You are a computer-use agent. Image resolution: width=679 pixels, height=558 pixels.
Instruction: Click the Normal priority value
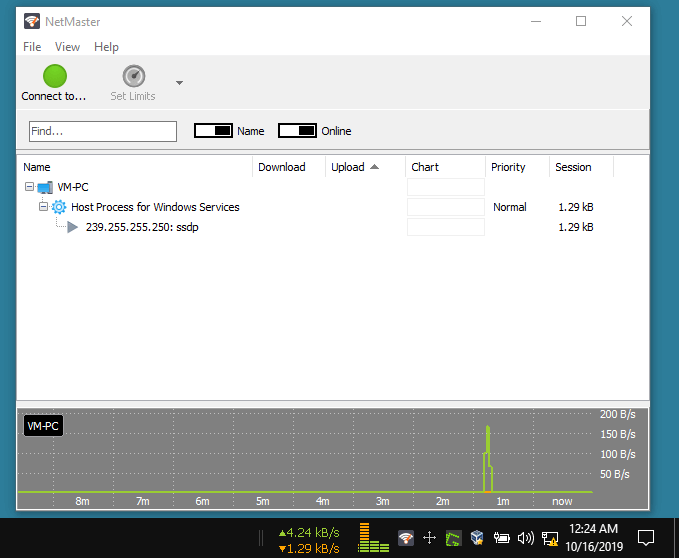pos(510,207)
